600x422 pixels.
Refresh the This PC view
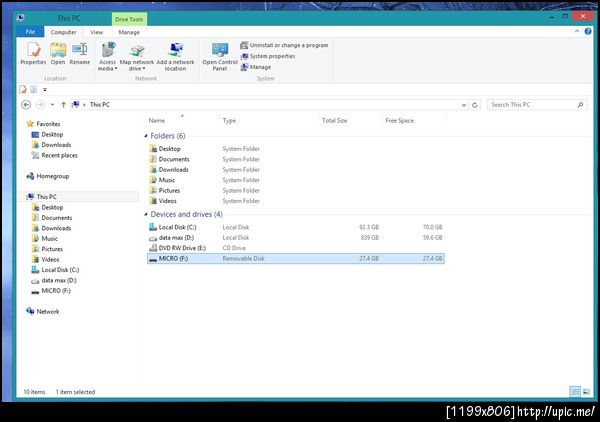tap(475, 105)
